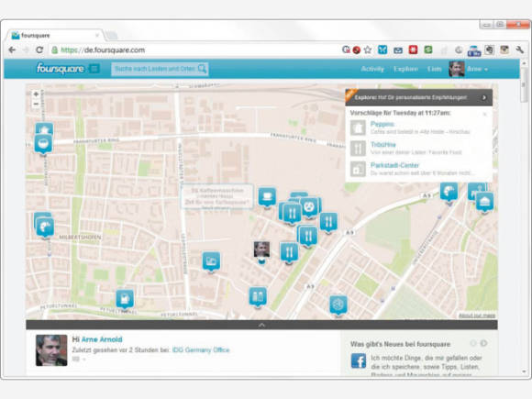532x399 pixels.
Task: Expand the Explore personalized recommendations arrow
Action: pyautogui.click(x=484, y=98)
